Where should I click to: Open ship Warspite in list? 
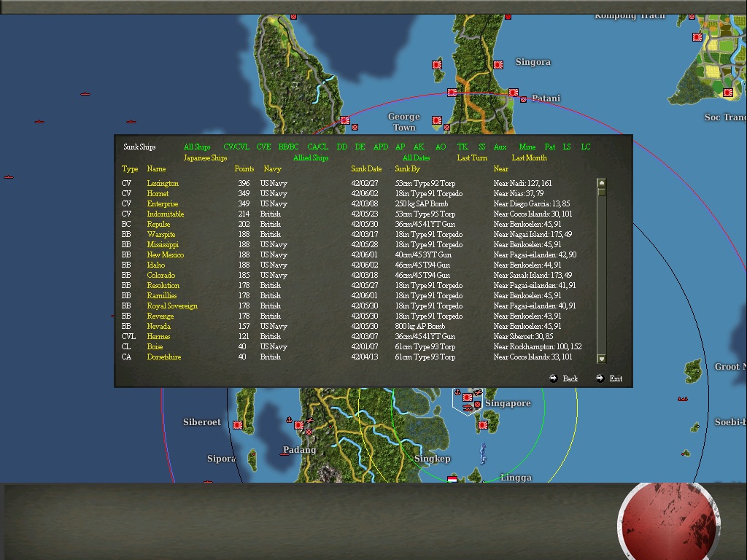coord(161,234)
